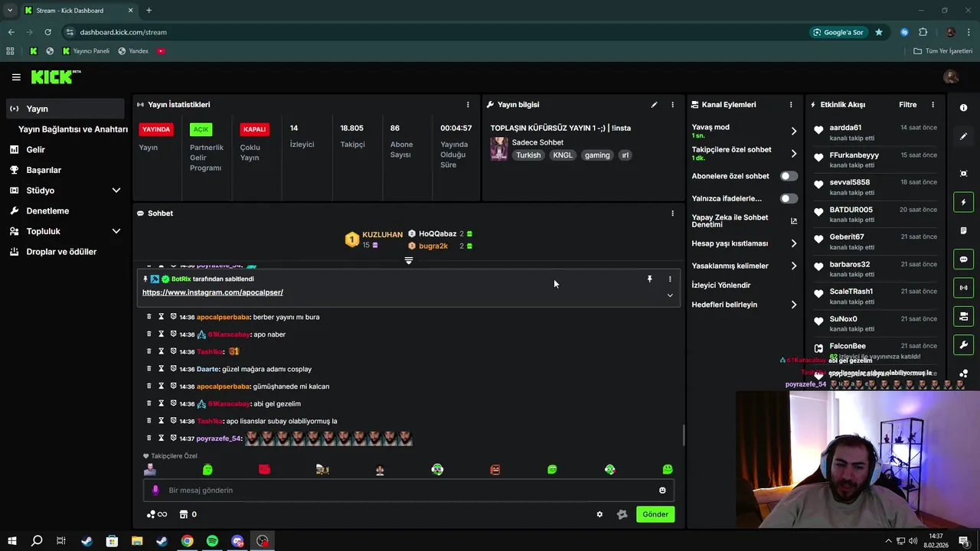Open the pinned Instagram apocalpser link
Image resolution: width=980 pixels, height=551 pixels.
(x=213, y=292)
